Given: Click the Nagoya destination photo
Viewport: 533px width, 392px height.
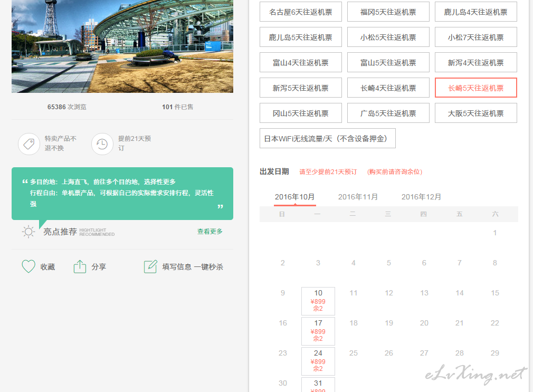Looking at the screenshot, I should coord(122,46).
